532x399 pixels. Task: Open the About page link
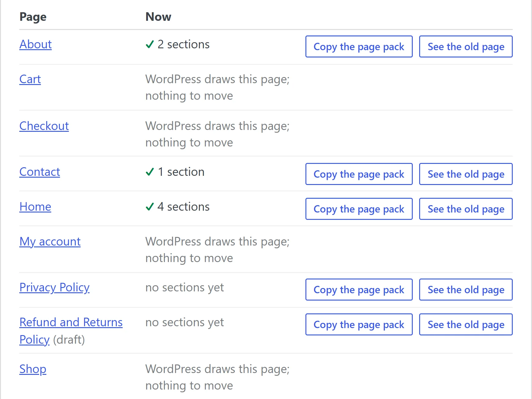(x=35, y=44)
